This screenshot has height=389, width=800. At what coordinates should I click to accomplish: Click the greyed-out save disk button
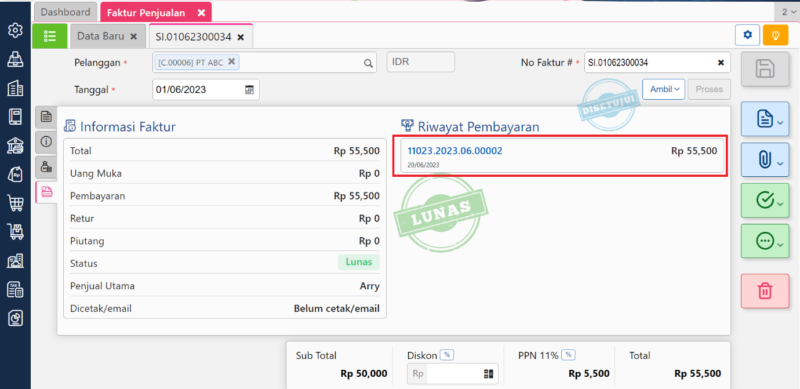(x=764, y=68)
